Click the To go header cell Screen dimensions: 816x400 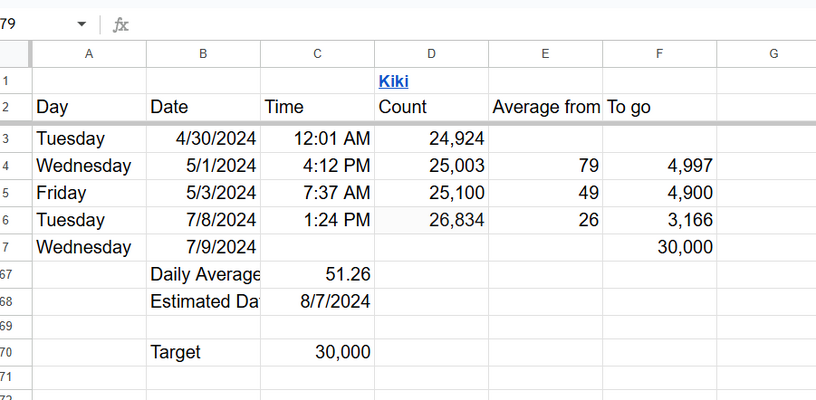(x=659, y=107)
